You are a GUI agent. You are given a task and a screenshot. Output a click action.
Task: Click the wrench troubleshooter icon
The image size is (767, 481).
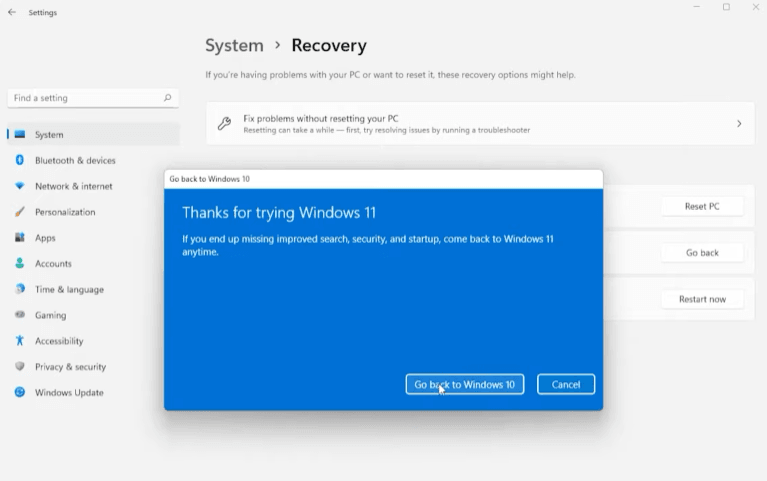[225, 123]
